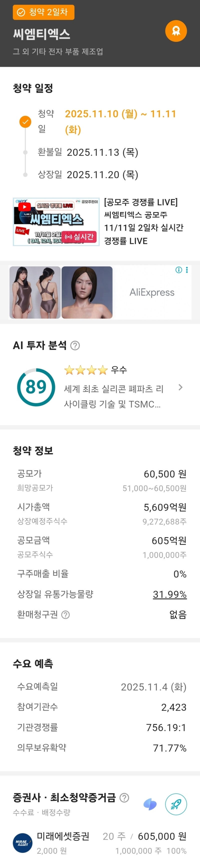This screenshot has height=868, width=200.
Task: Open the 최소청약증거금 help icon
Action: [x=124, y=798]
